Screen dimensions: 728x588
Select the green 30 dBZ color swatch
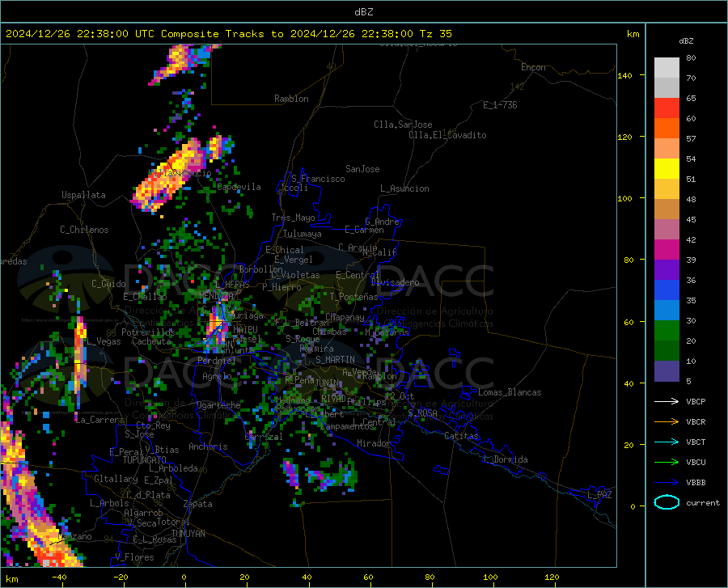[667, 331]
